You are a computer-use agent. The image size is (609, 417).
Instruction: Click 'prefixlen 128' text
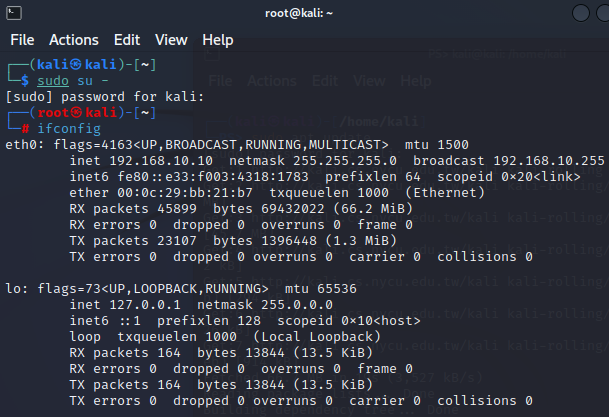pos(209,321)
